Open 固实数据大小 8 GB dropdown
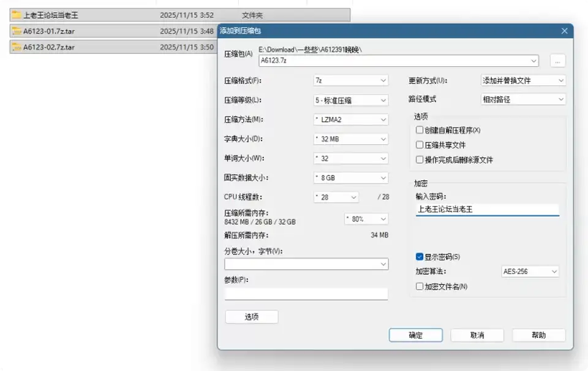This screenshot has width=588, height=371. point(350,178)
